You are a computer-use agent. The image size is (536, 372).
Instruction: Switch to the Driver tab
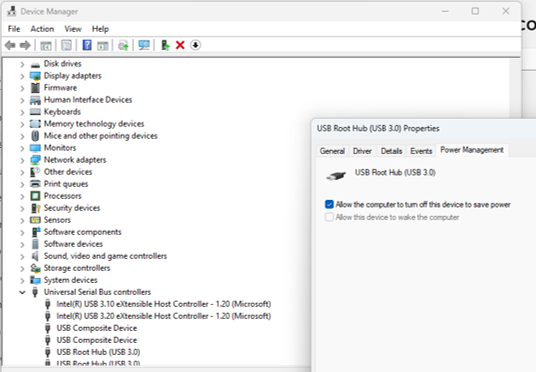pyautogui.click(x=362, y=151)
